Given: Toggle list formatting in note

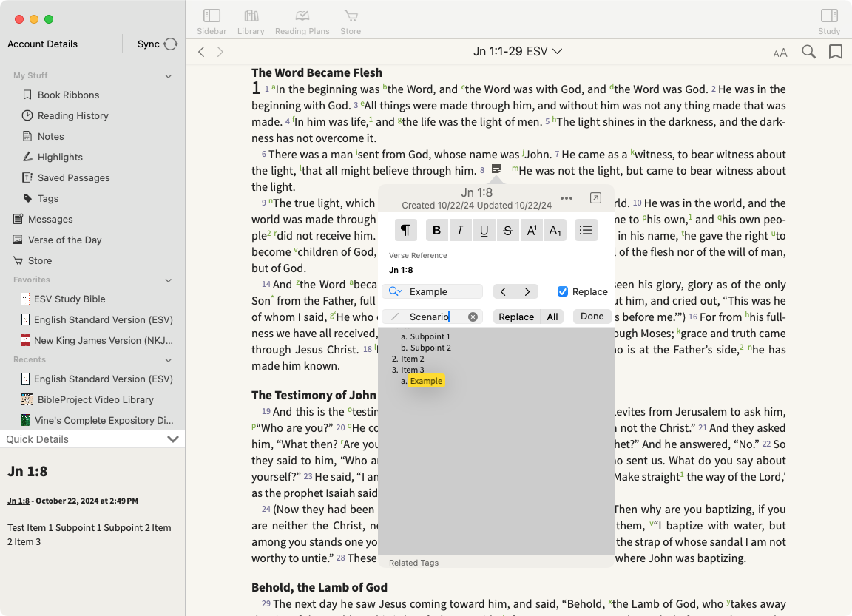Looking at the screenshot, I should coord(586,230).
